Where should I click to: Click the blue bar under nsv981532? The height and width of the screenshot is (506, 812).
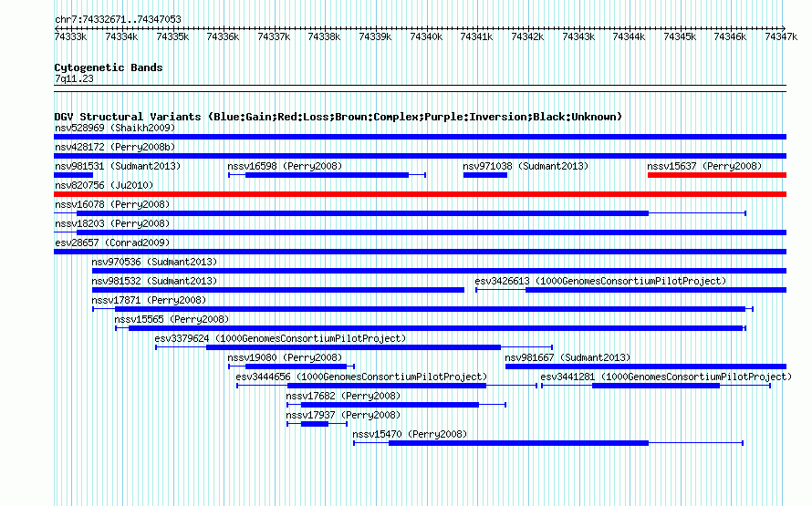tap(278, 290)
